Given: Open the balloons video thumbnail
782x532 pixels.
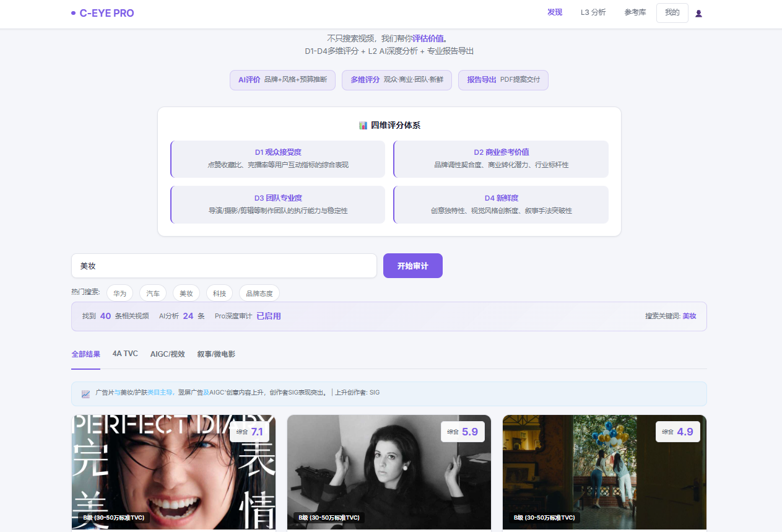Looking at the screenshot, I should (604, 472).
